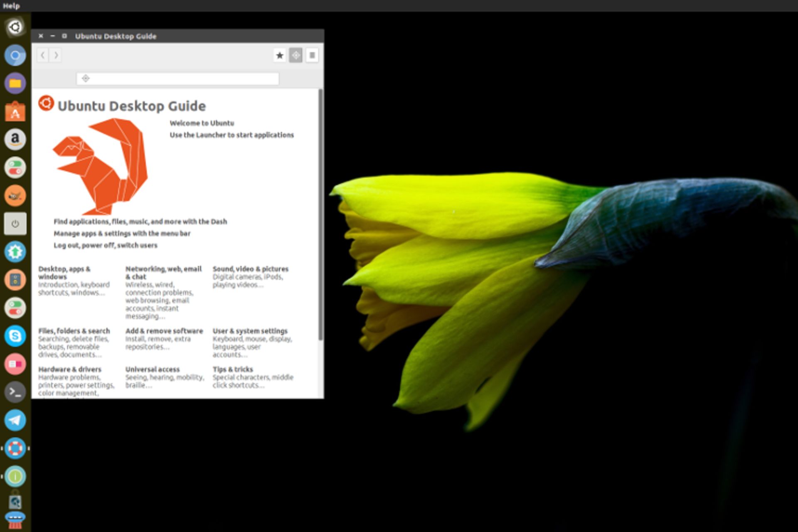Viewport: 798px width, 532px height.
Task: Open Use the Launcher to start applications
Action: pos(232,135)
